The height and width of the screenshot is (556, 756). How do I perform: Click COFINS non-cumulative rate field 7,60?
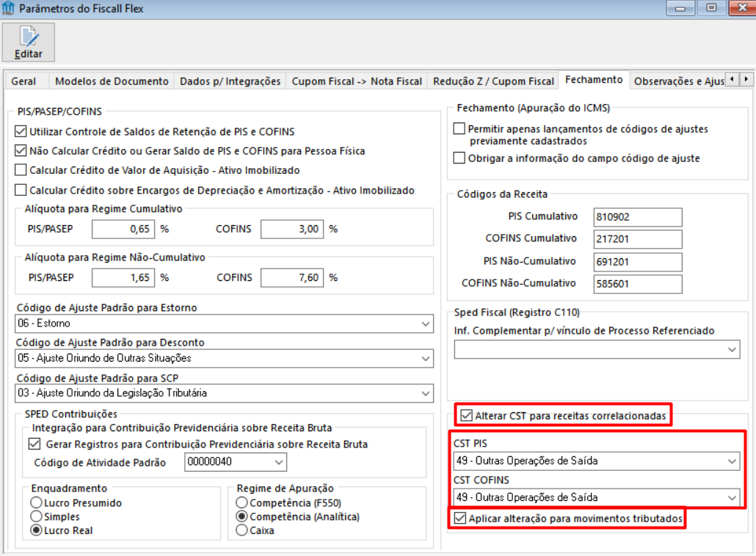pos(292,277)
